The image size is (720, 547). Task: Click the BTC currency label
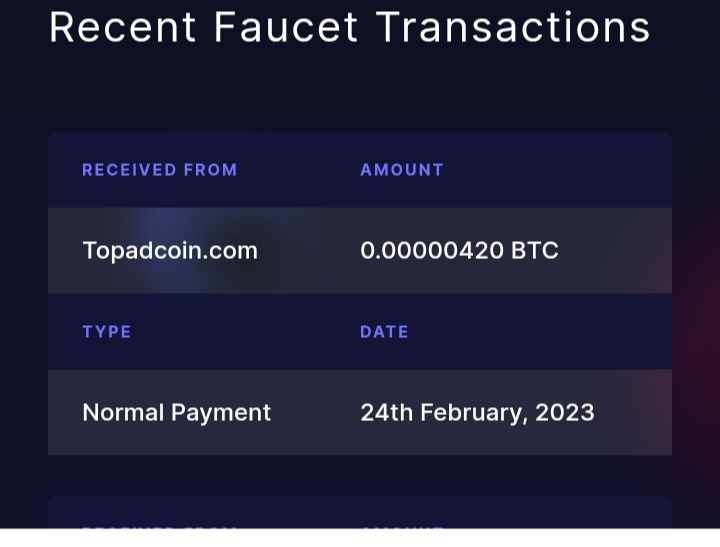[x=534, y=250]
